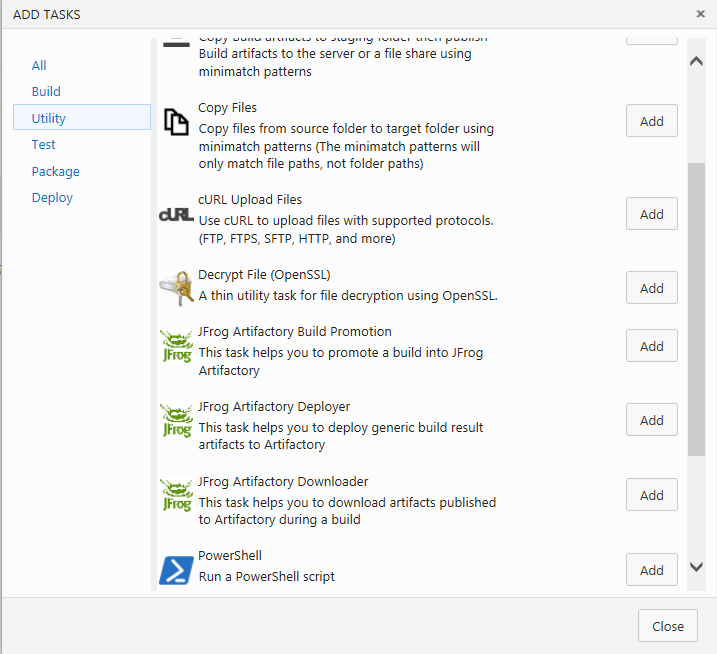Click the Decrypt File (OpenSSL) title
717x654 pixels.
tap(264, 274)
